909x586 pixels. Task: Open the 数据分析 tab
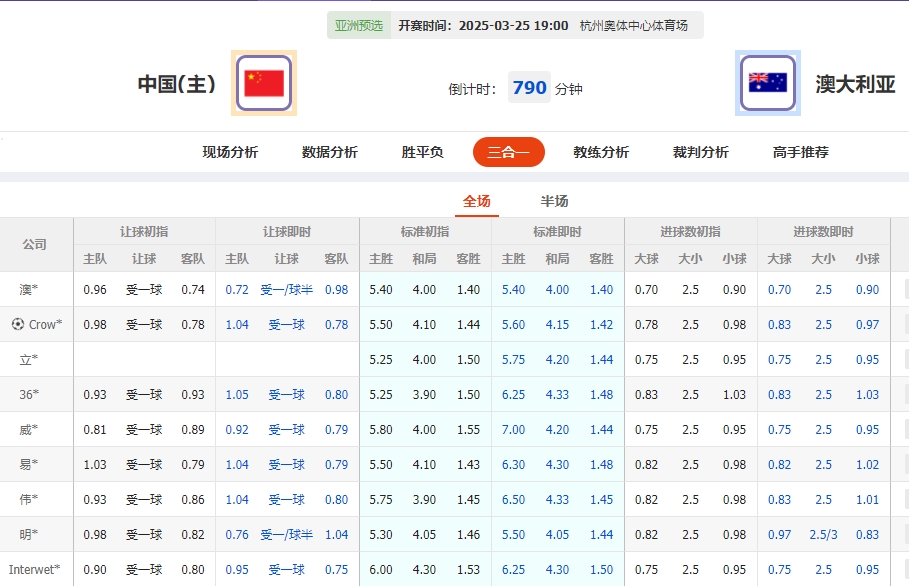(x=329, y=152)
